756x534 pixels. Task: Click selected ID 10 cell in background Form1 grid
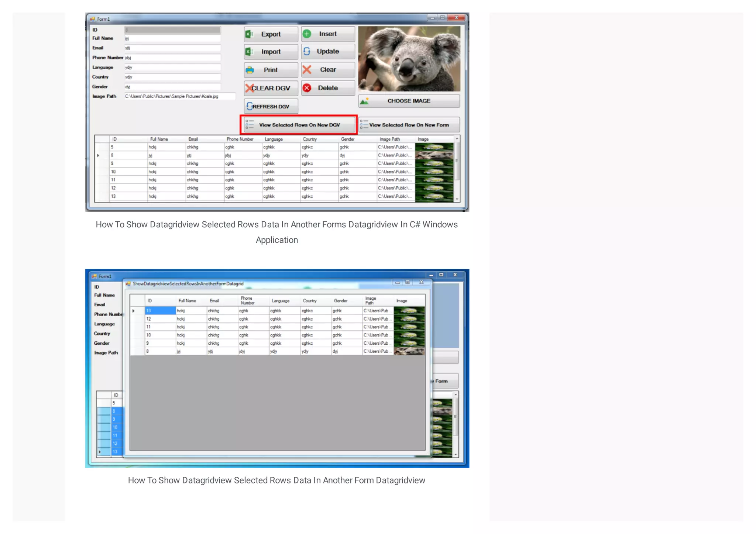pyautogui.click(x=117, y=427)
